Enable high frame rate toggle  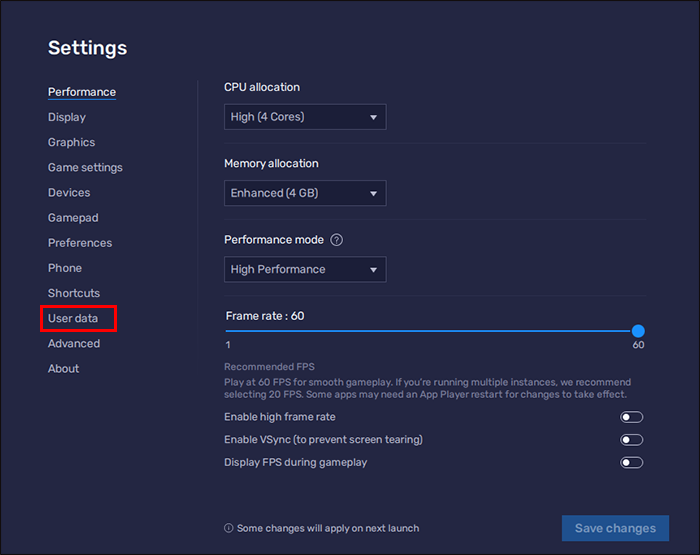coord(631,417)
